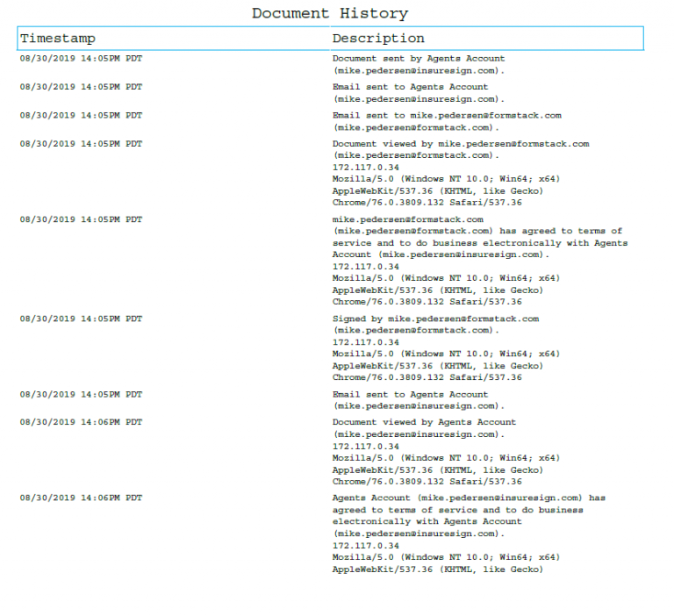Click the insuresign email under "Document sent by Agents Account"
The image size is (674, 616).
point(419,70)
